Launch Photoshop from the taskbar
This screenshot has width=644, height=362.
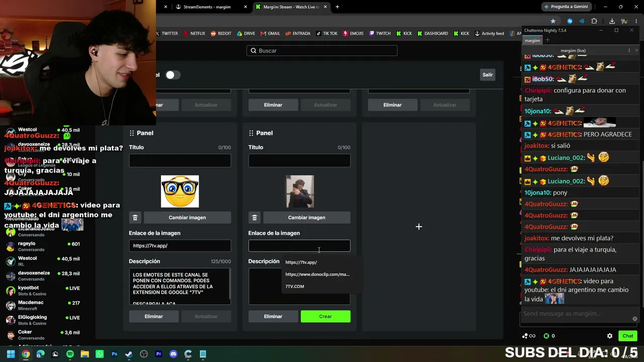114,354
